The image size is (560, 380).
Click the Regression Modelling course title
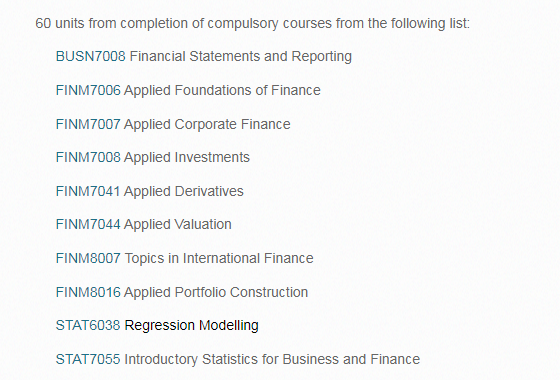coord(191,325)
